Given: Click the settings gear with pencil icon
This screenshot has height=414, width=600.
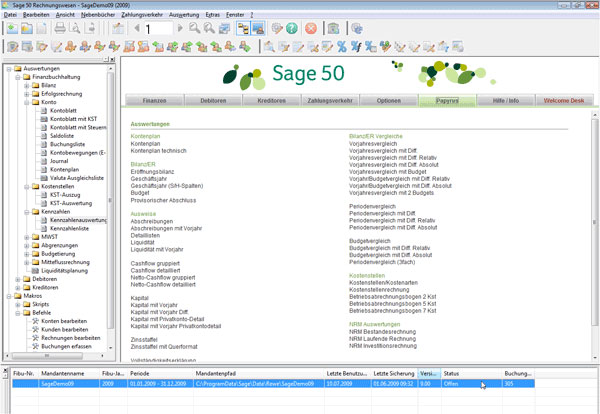Looking at the screenshot, I should tap(277, 28).
